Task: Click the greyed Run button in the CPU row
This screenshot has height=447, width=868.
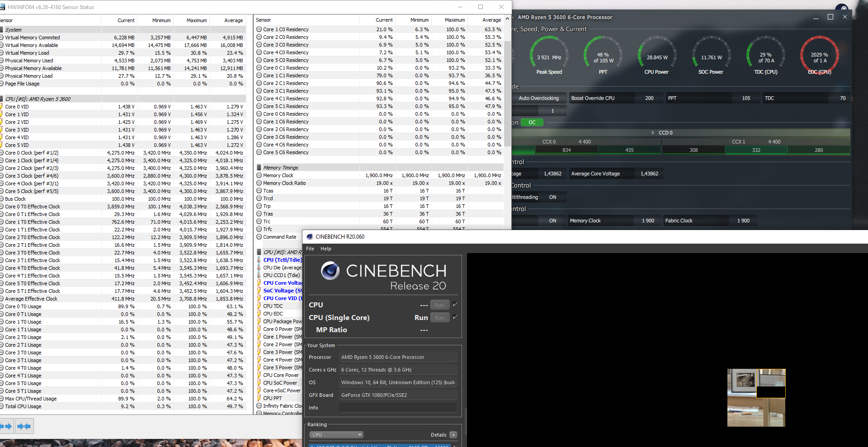Action: click(440, 305)
